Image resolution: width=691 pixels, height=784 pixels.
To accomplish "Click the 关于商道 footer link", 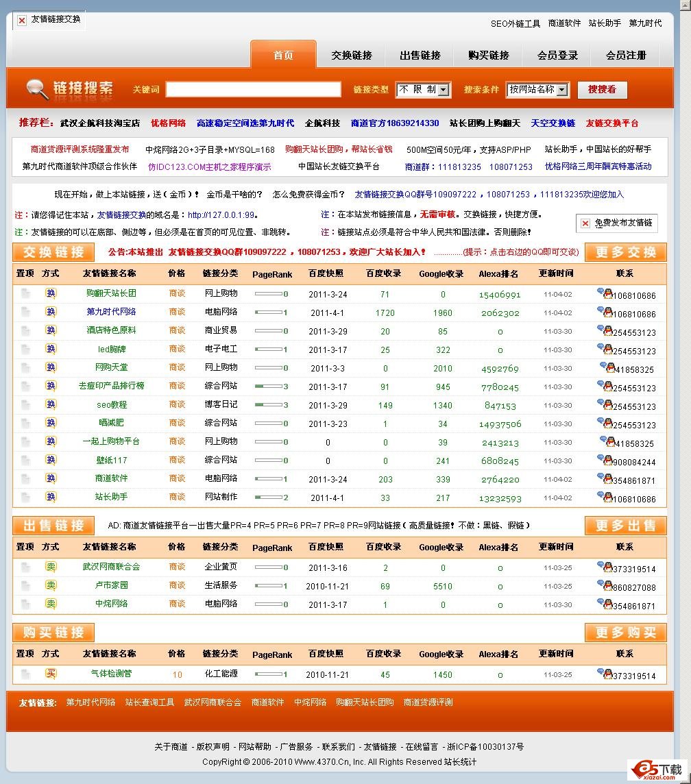I will click(171, 746).
